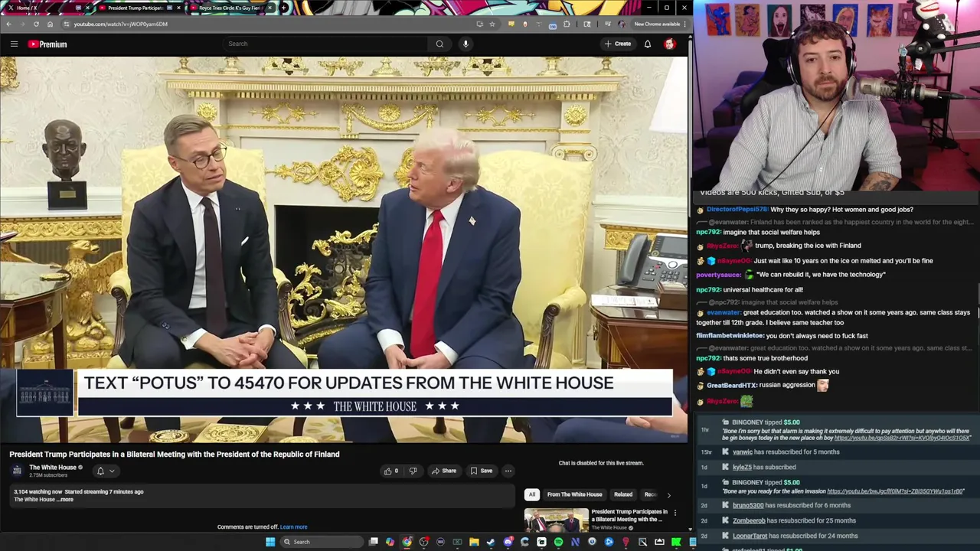Open Discord from the taskbar
The width and height of the screenshot is (980, 551).
(508, 542)
